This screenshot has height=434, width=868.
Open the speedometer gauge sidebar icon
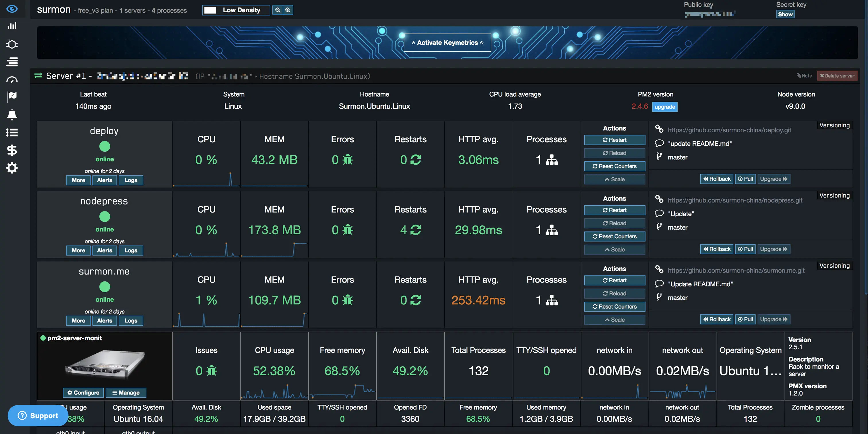12,80
